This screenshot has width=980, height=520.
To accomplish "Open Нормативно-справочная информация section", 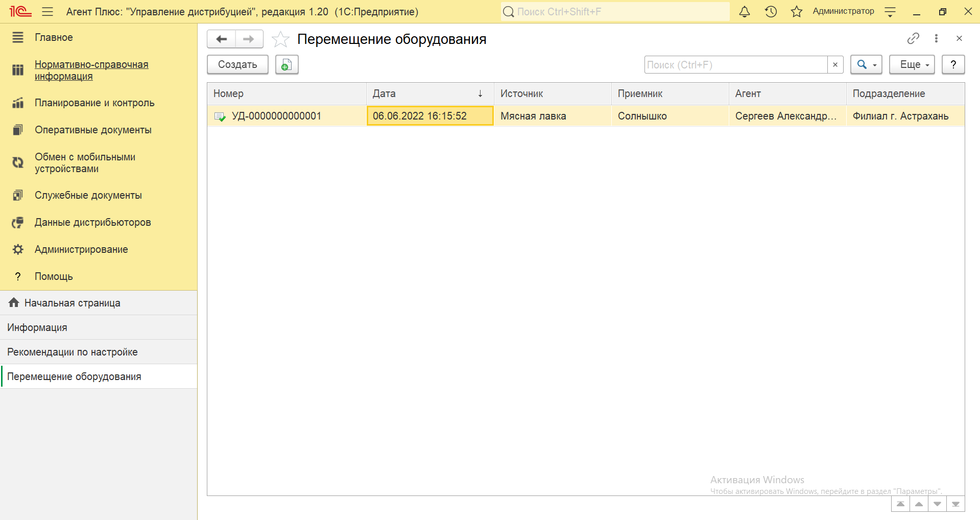I will tap(91, 70).
